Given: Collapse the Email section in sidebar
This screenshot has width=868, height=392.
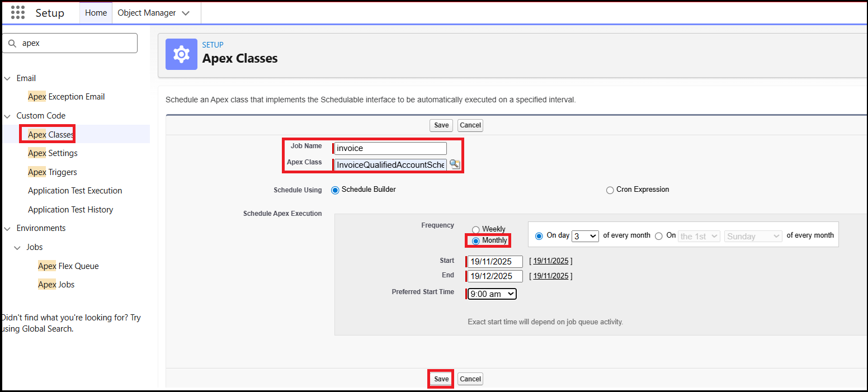Looking at the screenshot, I should point(7,78).
